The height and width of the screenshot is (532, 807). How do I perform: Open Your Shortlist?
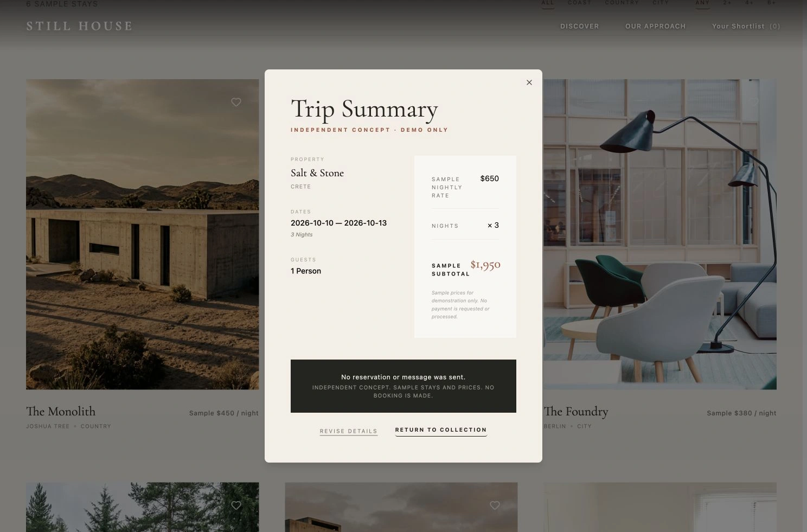pos(746,26)
